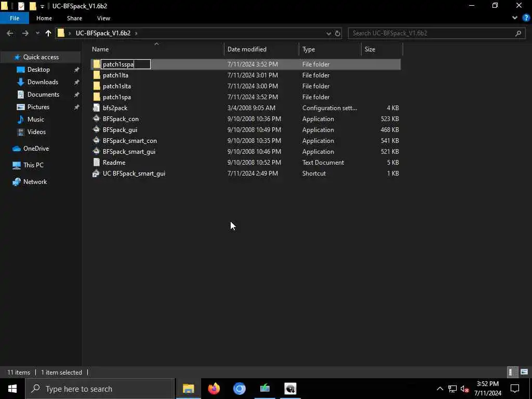Click the 523 KB size cell
Image resolution: width=532 pixels, height=399 pixels.
390,119
